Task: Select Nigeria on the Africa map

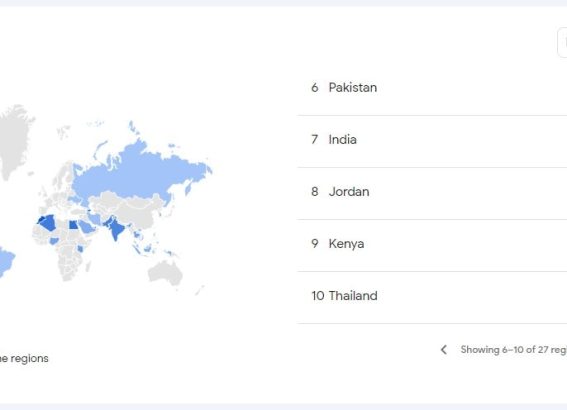Action: [x=54, y=240]
